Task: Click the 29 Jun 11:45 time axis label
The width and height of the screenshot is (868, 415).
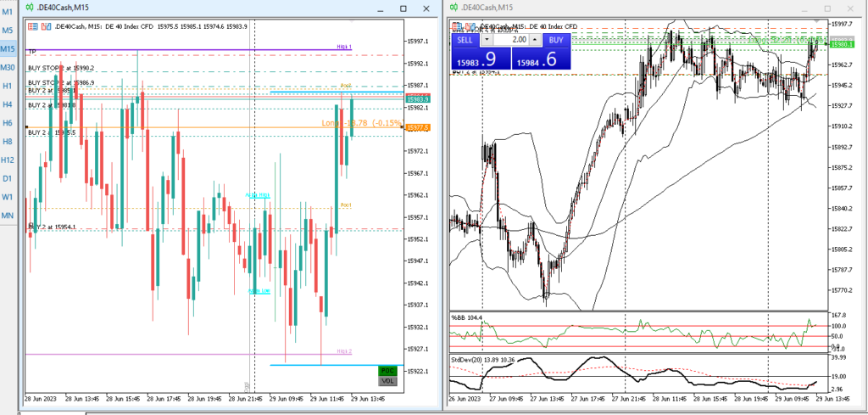Action: pos(327,398)
